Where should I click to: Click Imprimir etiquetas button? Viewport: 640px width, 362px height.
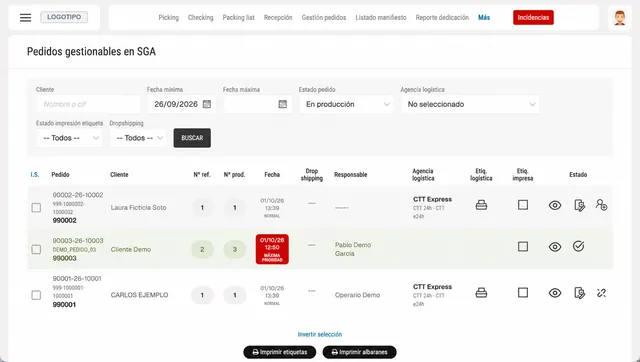click(280, 352)
